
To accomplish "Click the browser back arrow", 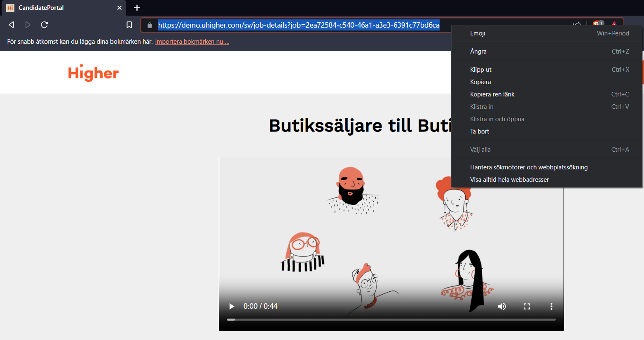I will (12, 25).
